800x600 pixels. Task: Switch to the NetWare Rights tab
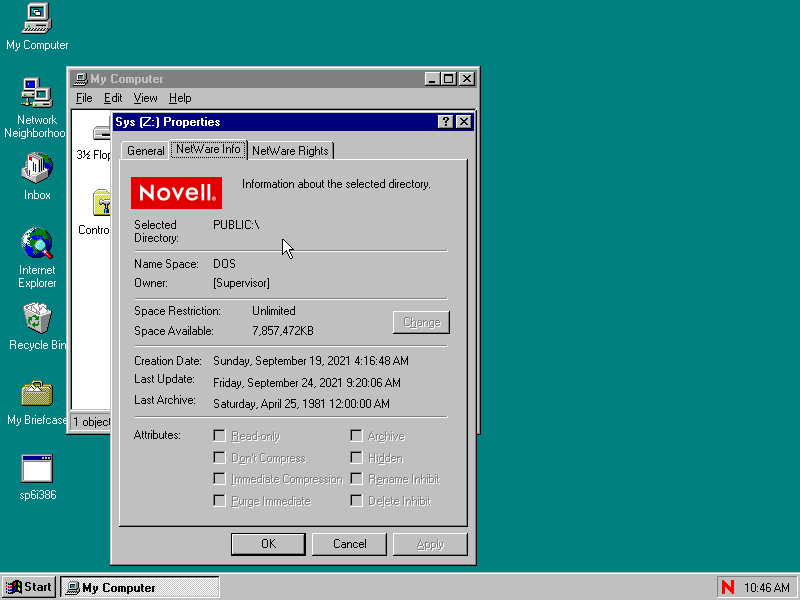[x=290, y=151]
